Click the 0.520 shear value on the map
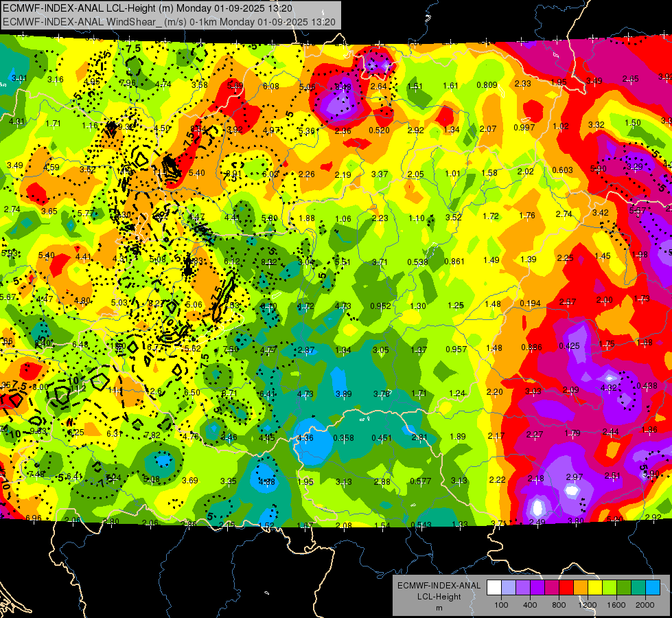 (380, 130)
